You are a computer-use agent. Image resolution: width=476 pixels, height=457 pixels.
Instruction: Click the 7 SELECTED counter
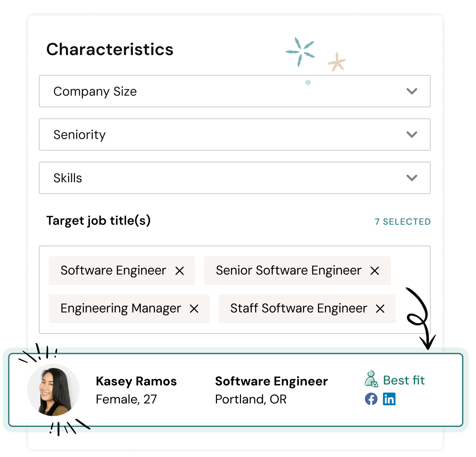click(403, 221)
